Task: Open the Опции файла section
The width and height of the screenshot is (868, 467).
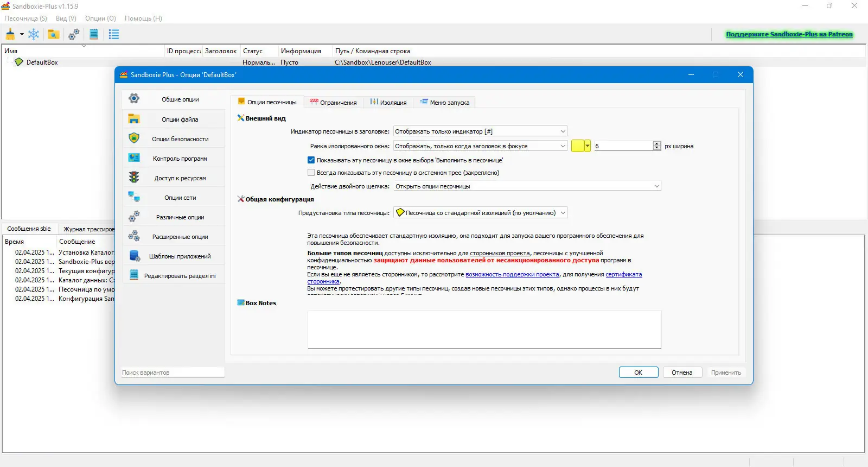Action: (174, 119)
